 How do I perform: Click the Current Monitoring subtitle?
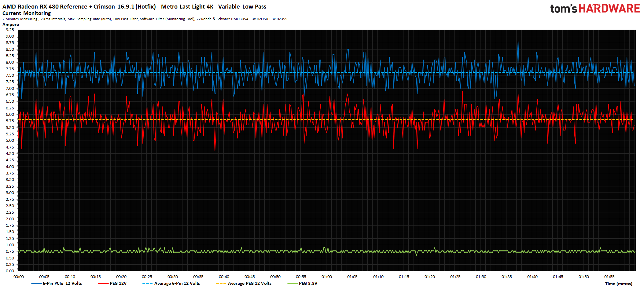[x=27, y=13]
